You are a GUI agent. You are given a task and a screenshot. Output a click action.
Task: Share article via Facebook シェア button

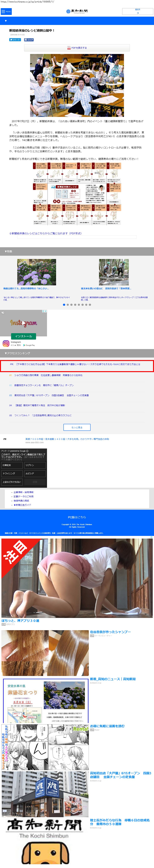point(29,40)
